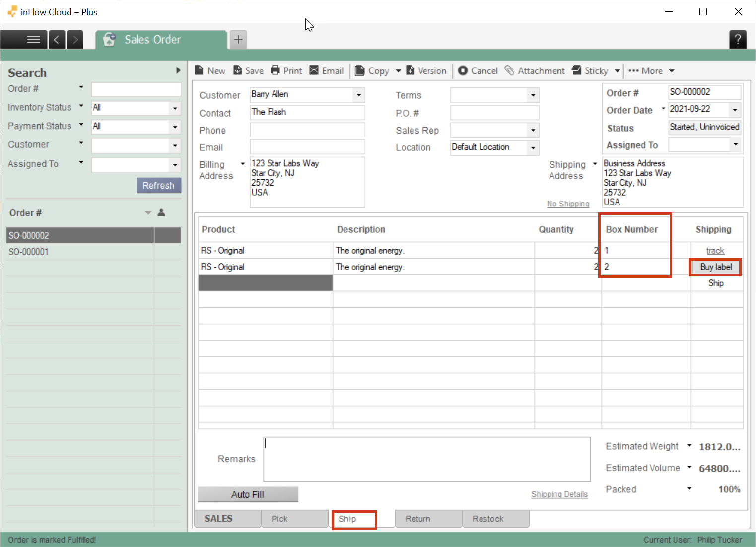This screenshot has height=547, width=756.
Task: Switch to the Restock tab
Action: click(496, 518)
